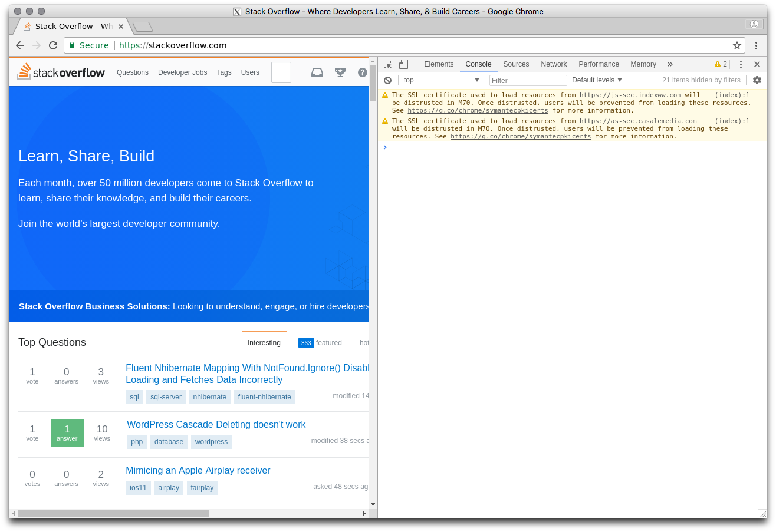Click the console Filter input field
Image resolution: width=776 pixels, height=532 pixels.
(528, 80)
